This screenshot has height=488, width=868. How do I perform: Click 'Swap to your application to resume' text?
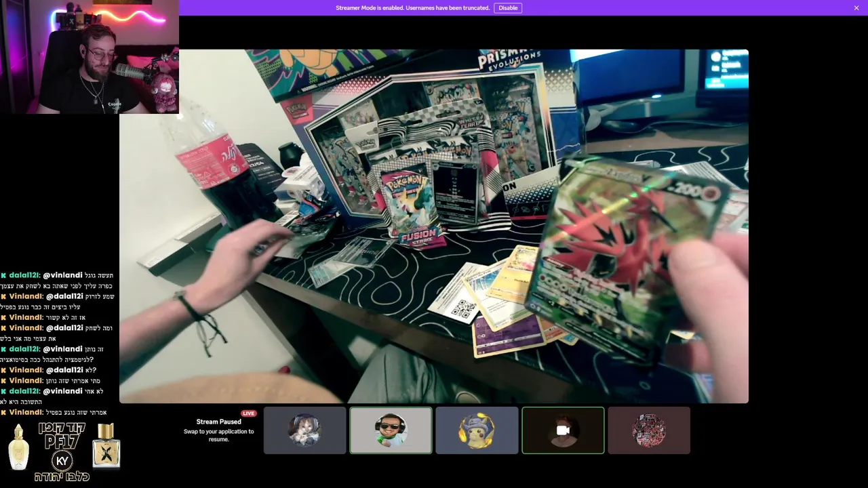[218, 435]
